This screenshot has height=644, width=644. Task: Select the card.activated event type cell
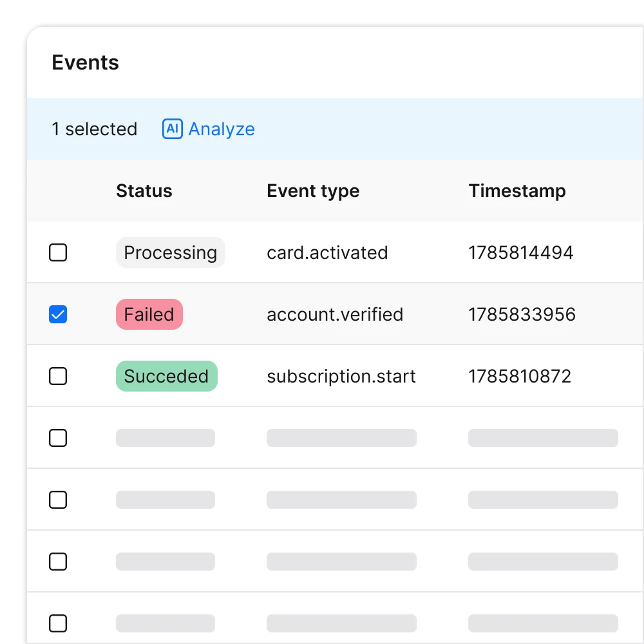point(327,252)
